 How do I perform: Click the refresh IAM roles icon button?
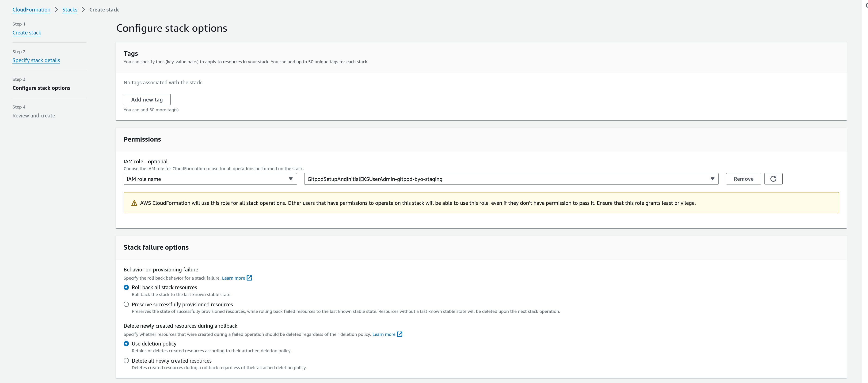pyautogui.click(x=773, y=179)
